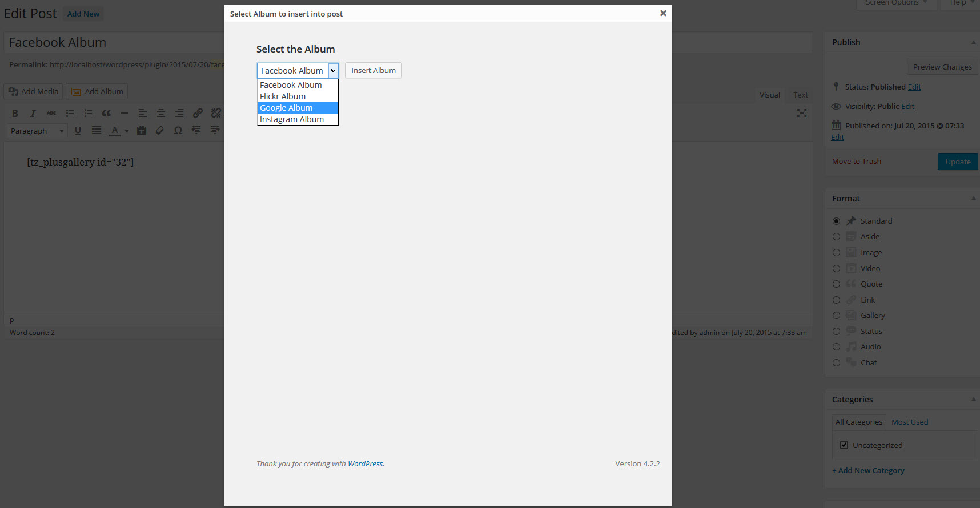This screenshot has height=508, width=980.
Task: Align text center
Action: point(161,113)
